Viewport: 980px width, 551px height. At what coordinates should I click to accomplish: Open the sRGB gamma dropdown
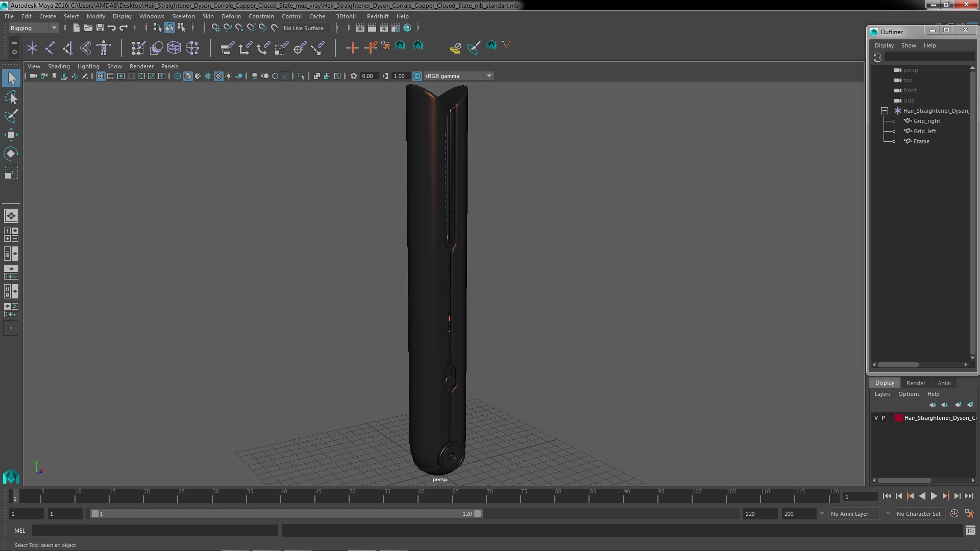458,76
